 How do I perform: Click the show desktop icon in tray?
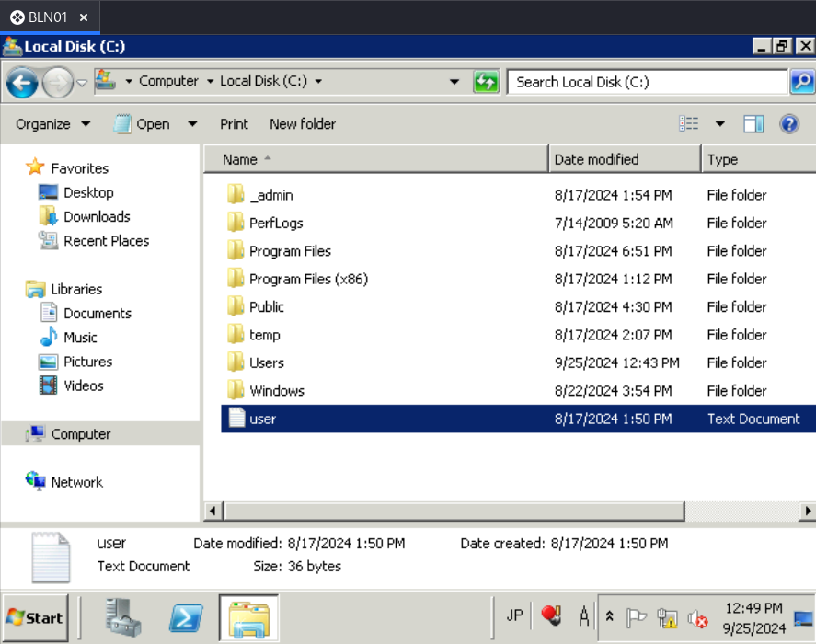pos(803,618)
